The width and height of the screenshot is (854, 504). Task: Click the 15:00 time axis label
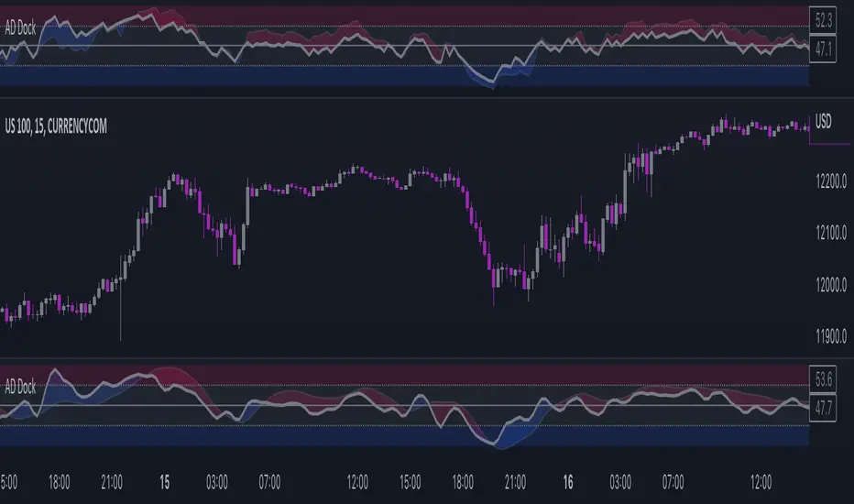click(411, 482)
